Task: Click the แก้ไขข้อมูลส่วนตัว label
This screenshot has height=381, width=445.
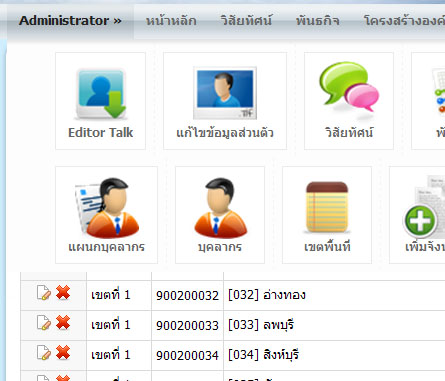Action: point(225,133)
